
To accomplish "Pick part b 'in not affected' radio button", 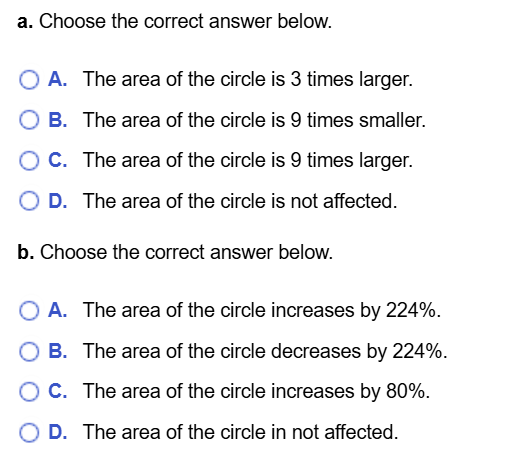I will coord(29,432).
